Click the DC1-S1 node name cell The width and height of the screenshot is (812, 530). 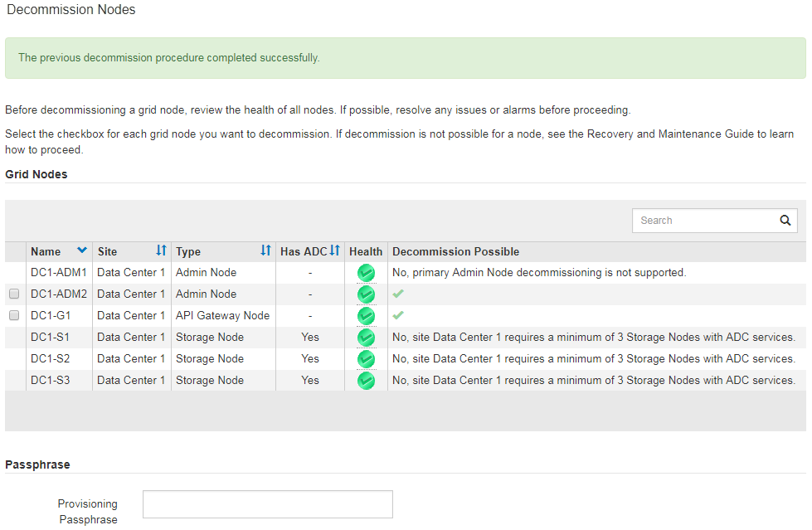point(50,338)
